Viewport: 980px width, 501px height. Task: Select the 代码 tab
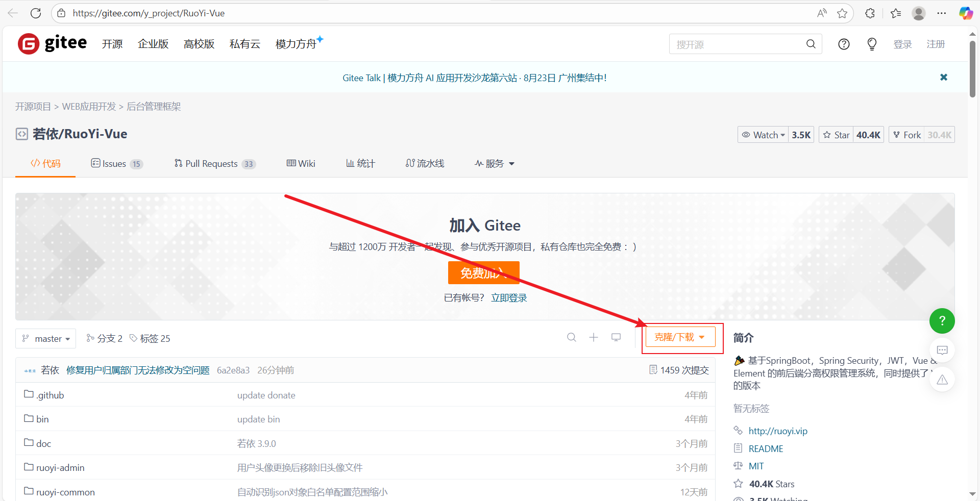[x=45, y=163]
